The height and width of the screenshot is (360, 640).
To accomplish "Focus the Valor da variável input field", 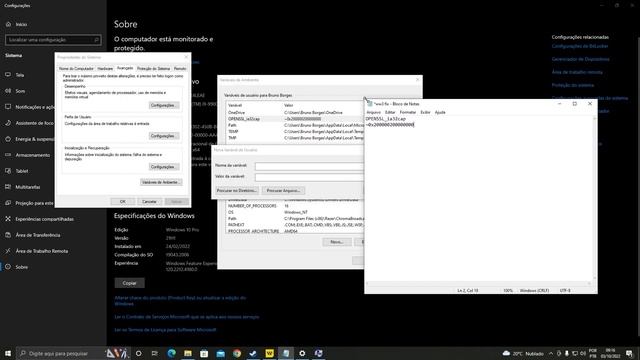I will tap(309, 177).
